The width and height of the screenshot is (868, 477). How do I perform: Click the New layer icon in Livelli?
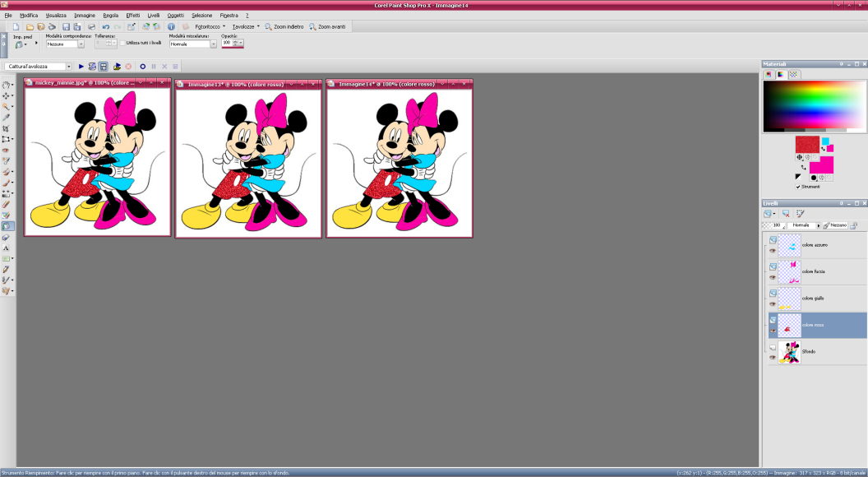[767, 213]
